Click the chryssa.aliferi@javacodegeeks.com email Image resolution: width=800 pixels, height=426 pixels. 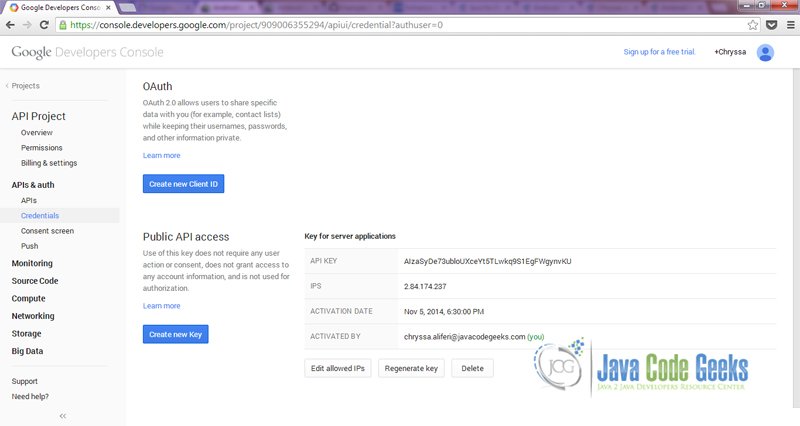click(x=465, y=337)
